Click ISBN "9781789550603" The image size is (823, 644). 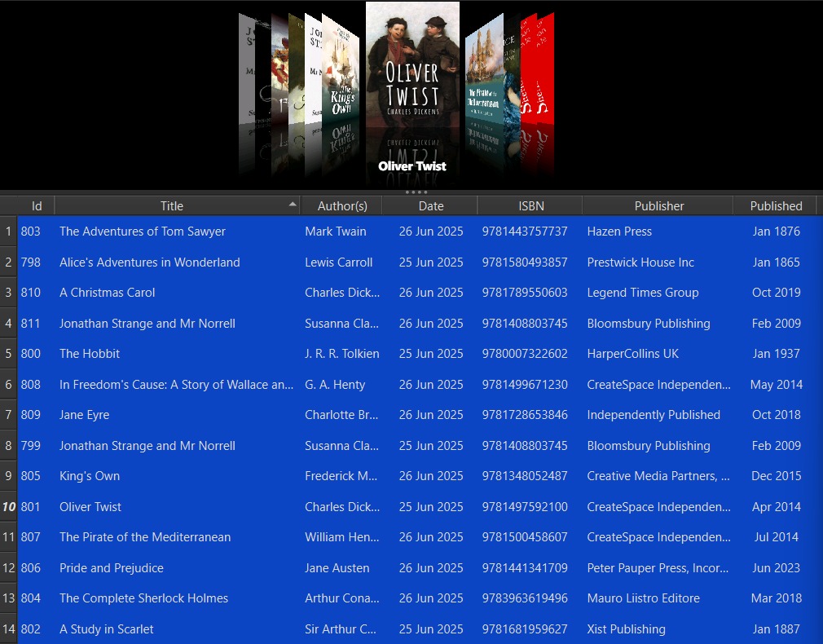(525, 293)
